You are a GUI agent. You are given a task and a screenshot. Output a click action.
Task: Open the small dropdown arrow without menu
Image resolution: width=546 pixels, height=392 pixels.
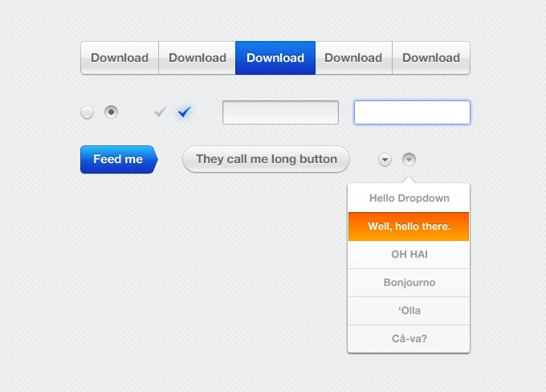point(385,160)
